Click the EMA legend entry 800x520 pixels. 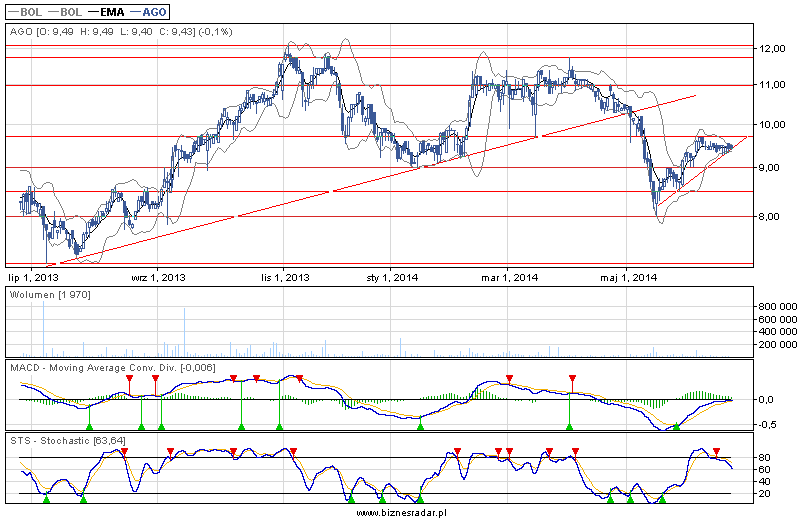click(x=106, y=12)
